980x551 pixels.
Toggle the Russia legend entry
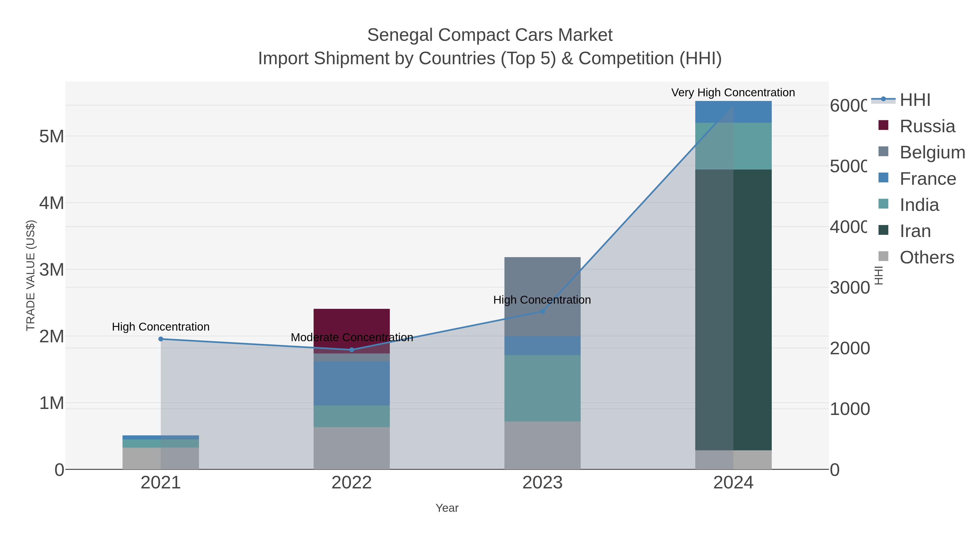pyautogui.click(x=917, y=126)
